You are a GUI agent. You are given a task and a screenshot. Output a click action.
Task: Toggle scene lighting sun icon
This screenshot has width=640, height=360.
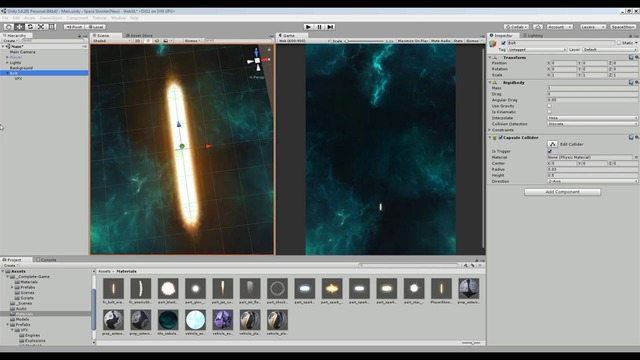click(148, 41)
